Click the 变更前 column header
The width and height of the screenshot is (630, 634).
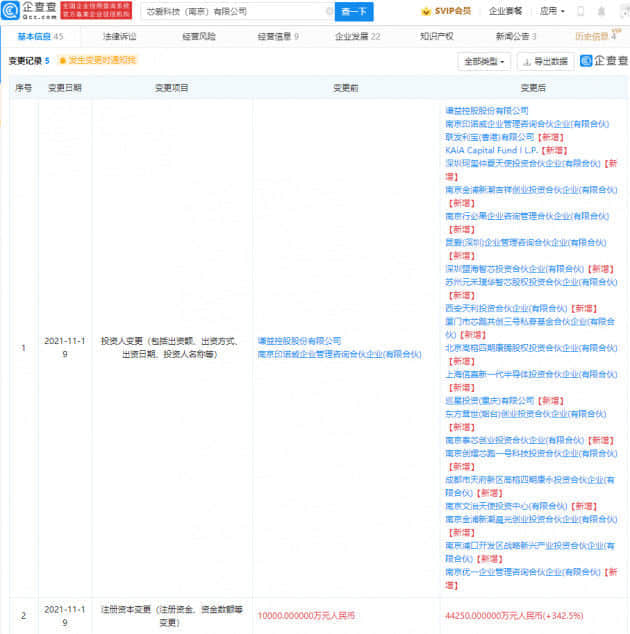346,88
